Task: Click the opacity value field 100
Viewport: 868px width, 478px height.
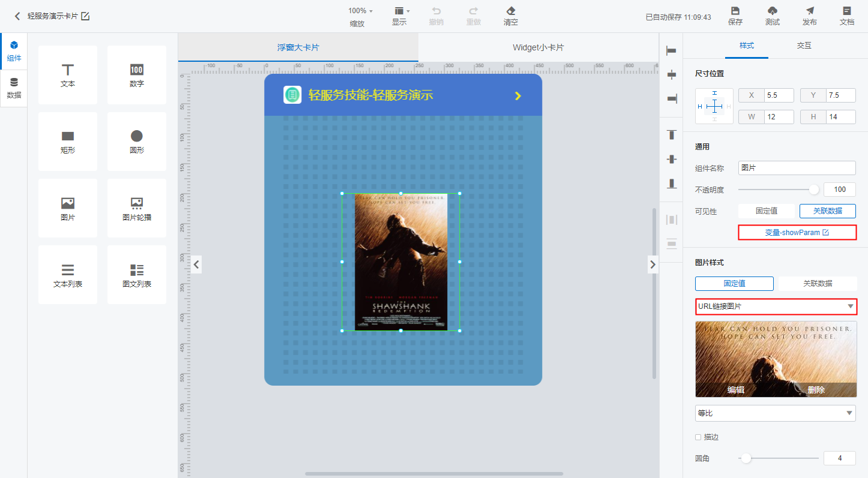Action: pyautogui.click(x=840, y=190)
